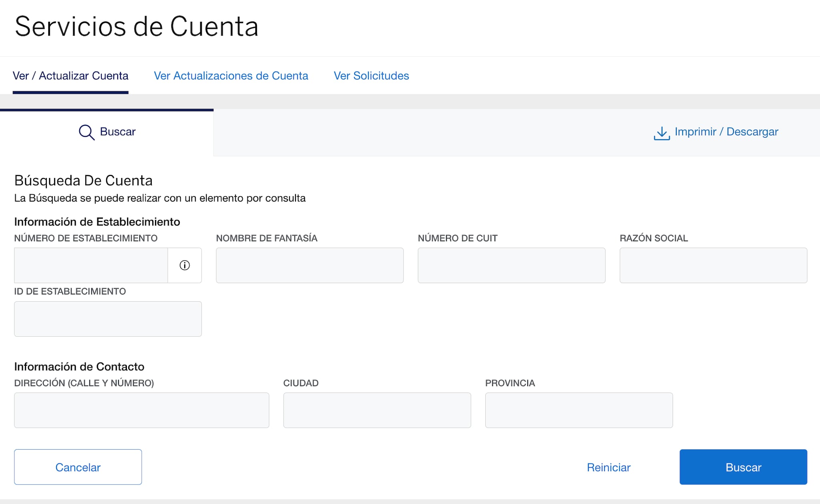The image size is (820, 504).
Task: Click the info icon next to Número de Establecimiento
Action: click(x=185, y=265)
